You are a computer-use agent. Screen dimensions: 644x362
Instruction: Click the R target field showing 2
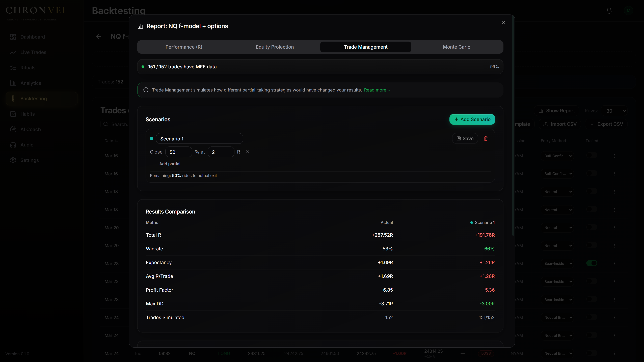tap(221, 152)
